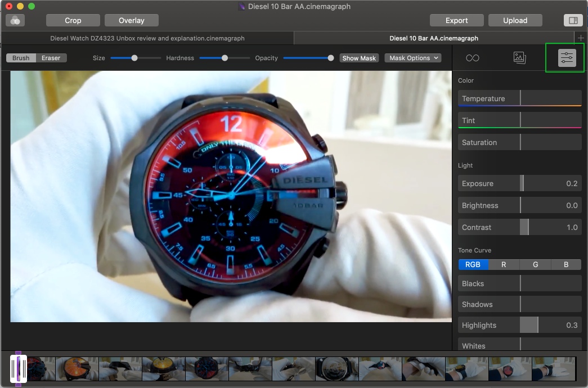Image resolution: width=588 pixels, height=388 pixels.
Task: Click the Upload button
Action: click(515, 20)
